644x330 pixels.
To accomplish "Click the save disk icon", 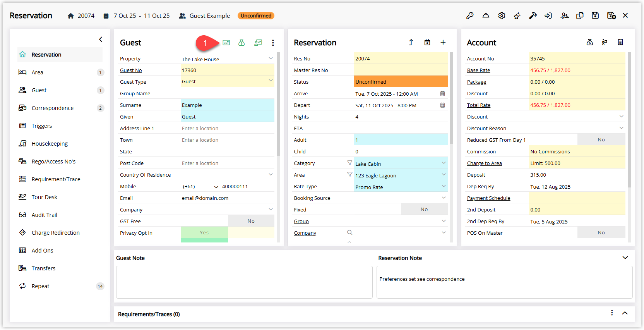I will (595, 15).
